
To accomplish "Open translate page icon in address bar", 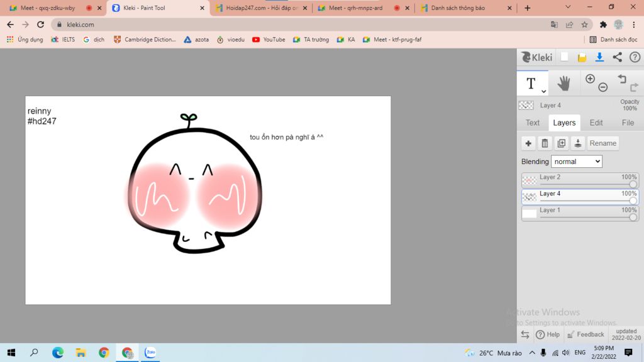I will (x=554, y=25).
